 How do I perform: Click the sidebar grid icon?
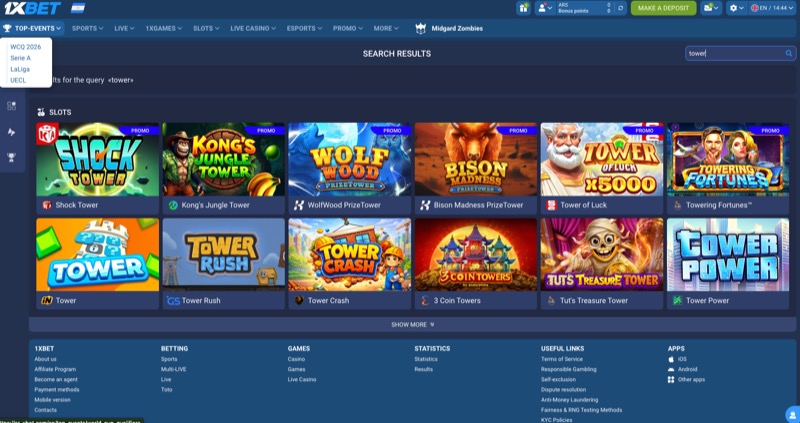point(11,106)
